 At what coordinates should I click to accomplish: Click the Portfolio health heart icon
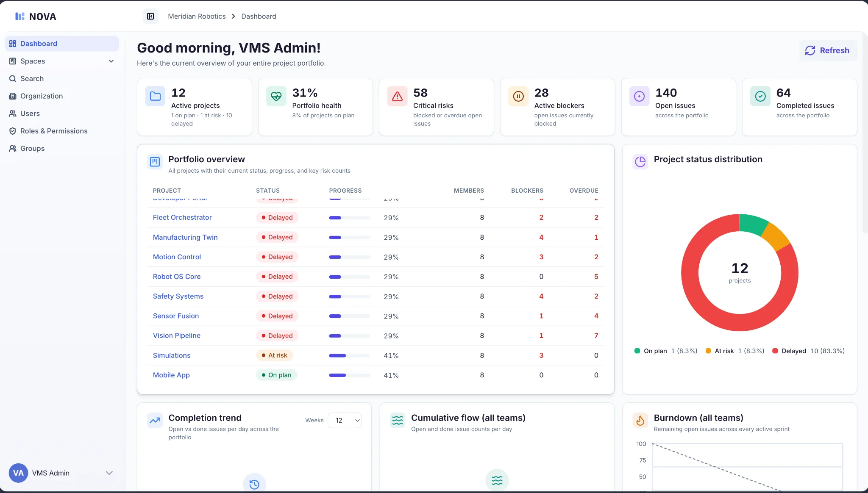(276, 96)
